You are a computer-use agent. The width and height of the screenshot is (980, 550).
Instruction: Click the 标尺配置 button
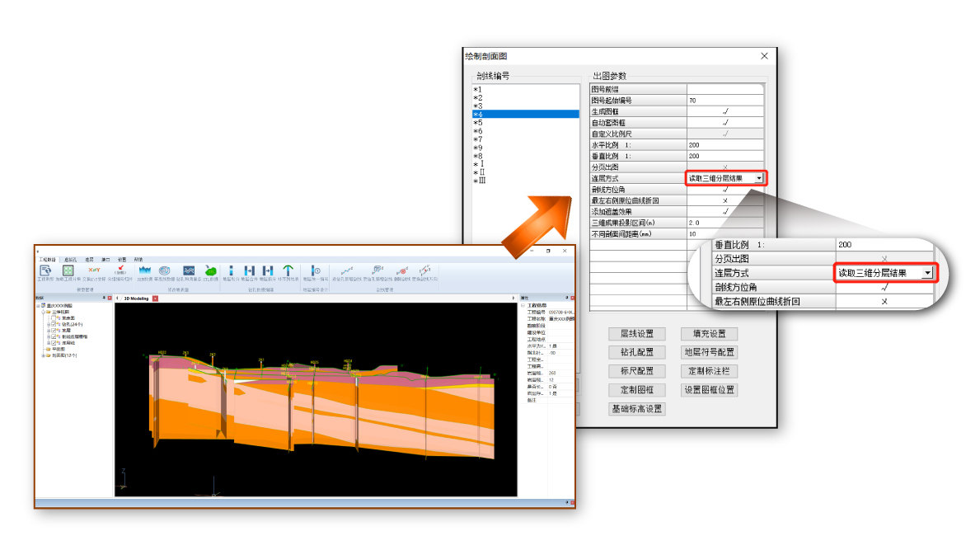tap(637, 371)
